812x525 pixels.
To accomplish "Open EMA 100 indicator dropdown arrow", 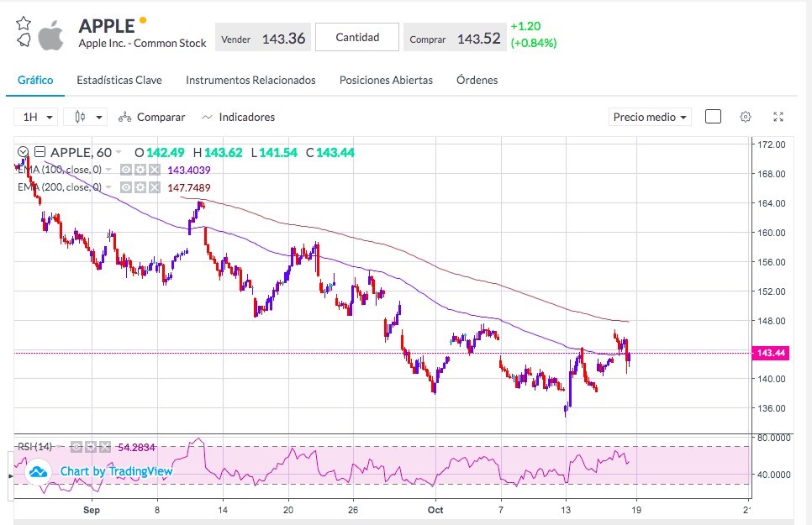I will 108,170.
